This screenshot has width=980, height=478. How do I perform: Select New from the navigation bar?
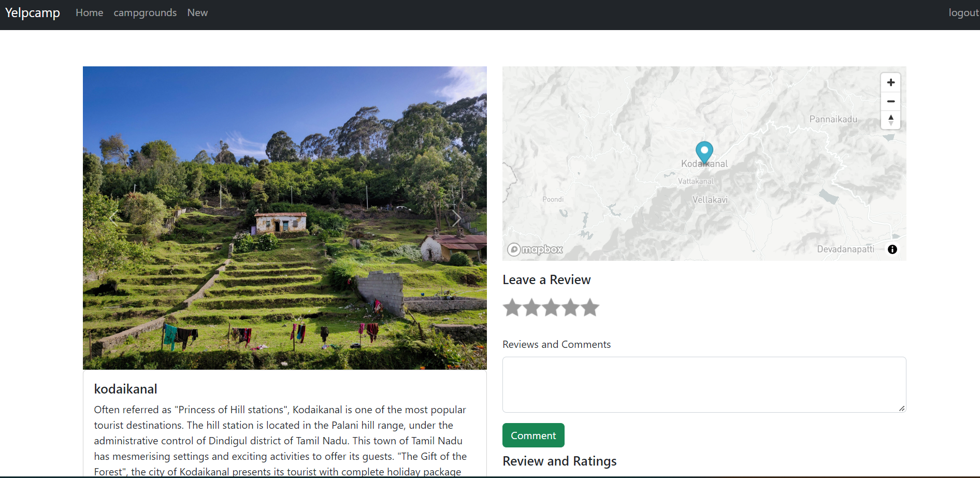click(197, 12)
